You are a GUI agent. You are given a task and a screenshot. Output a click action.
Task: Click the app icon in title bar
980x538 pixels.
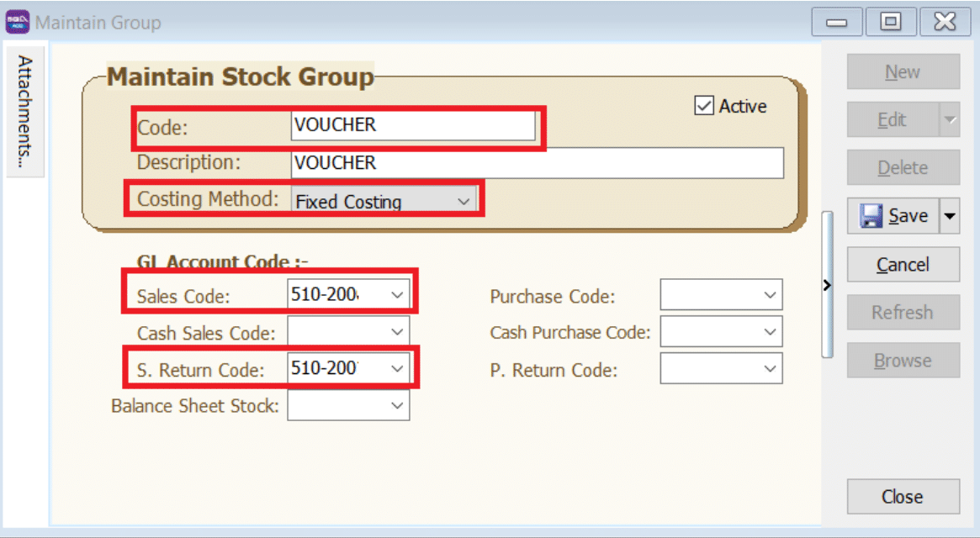(x=17, y=21)
